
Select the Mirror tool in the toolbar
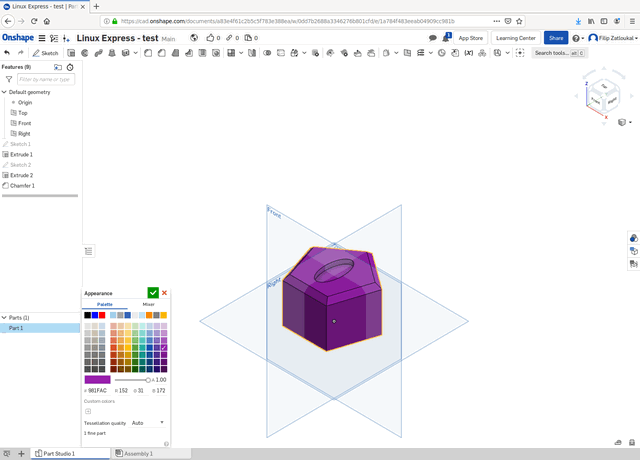[x=252, y=53]
